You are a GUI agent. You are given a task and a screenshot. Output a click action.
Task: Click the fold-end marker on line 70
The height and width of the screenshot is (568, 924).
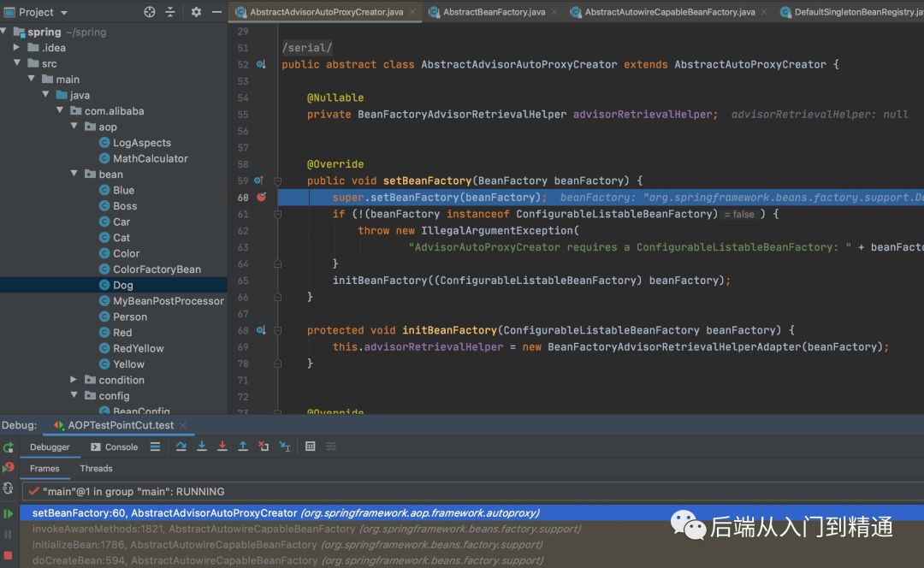coord(277,364)
